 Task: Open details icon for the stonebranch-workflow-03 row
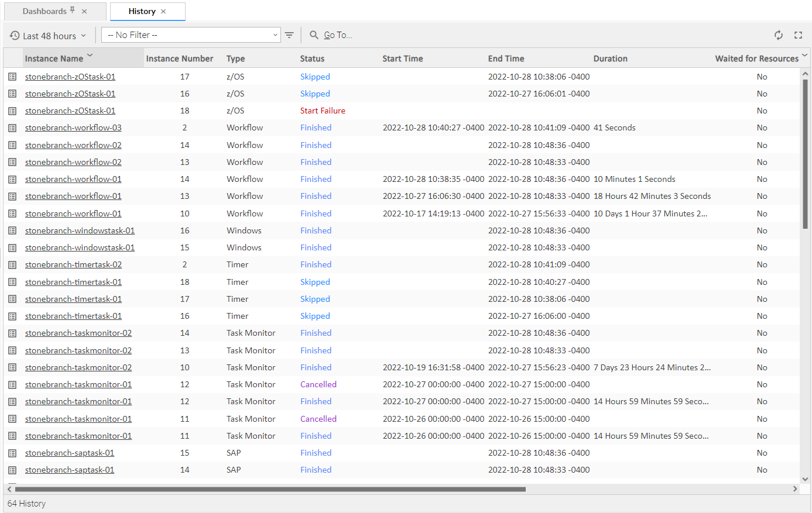(x=12, y=128)
